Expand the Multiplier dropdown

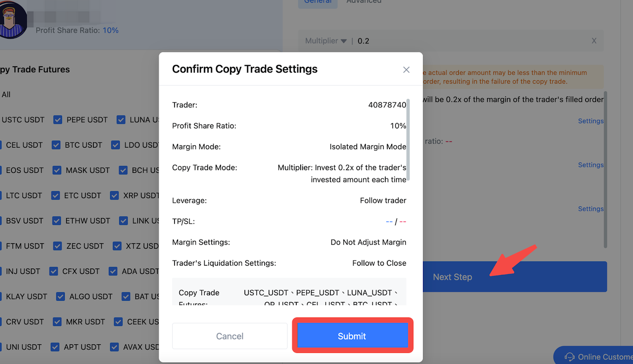[326, 41]
